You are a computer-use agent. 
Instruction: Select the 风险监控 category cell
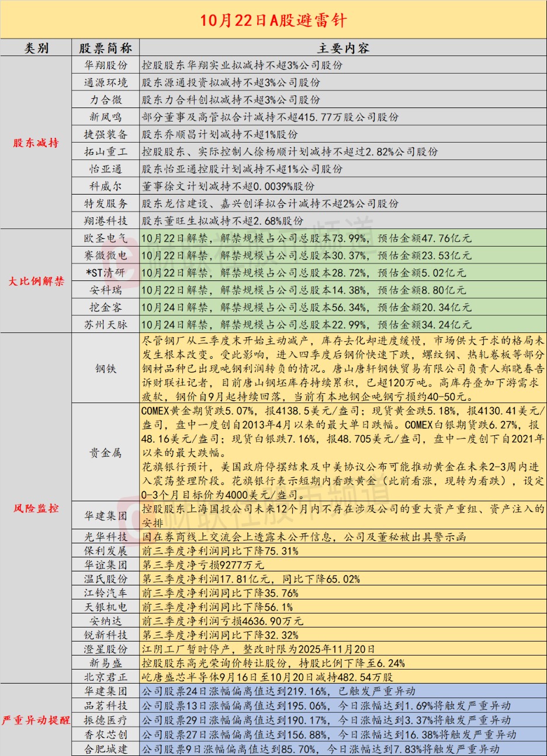point(36,508)
